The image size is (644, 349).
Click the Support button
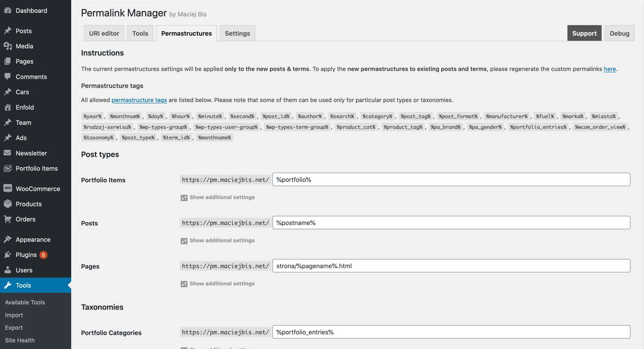584,33
